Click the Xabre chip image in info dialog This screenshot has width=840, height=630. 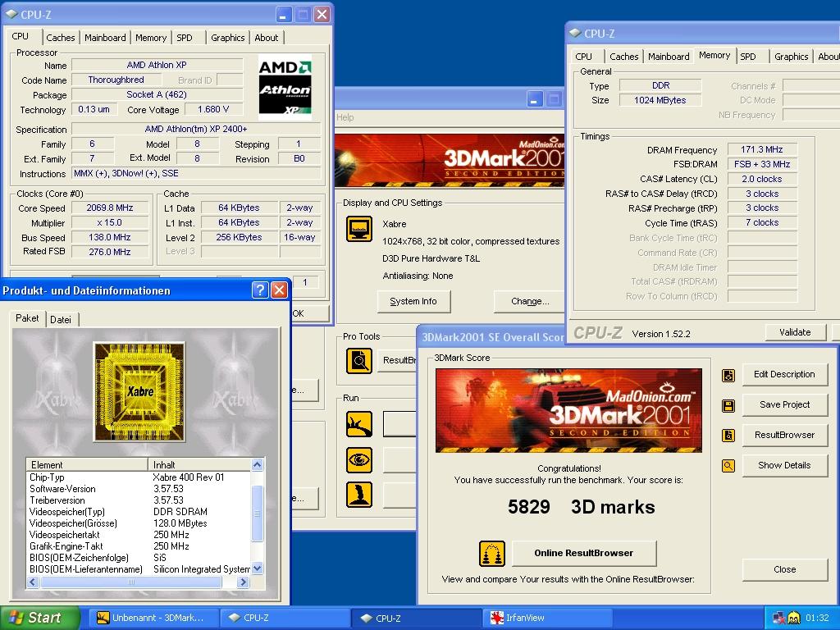[x=139, y=391]
